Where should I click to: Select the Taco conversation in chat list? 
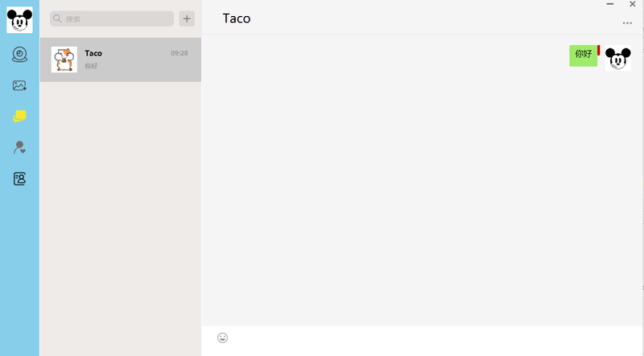[x=121, y=60]
